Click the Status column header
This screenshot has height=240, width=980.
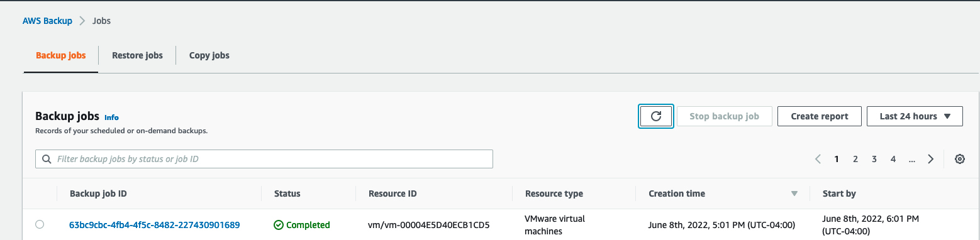pyautogui.click(x=287, y=194)
